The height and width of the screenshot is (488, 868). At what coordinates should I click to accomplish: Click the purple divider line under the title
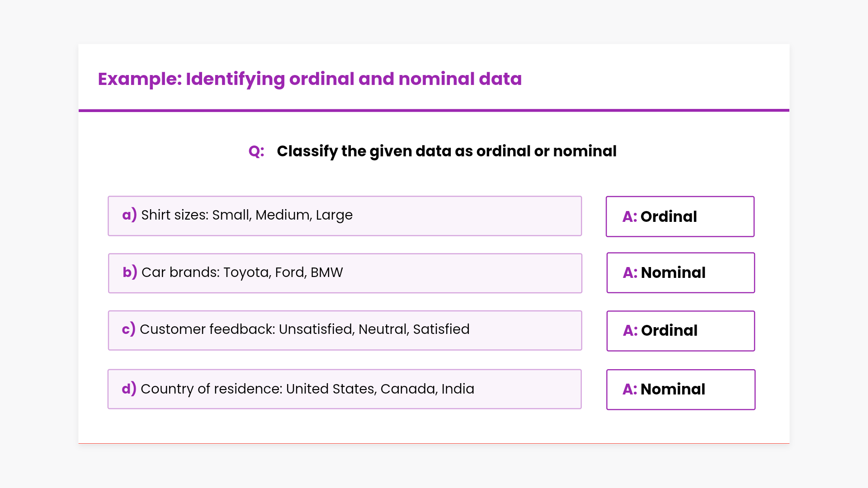tap(434, 110)
